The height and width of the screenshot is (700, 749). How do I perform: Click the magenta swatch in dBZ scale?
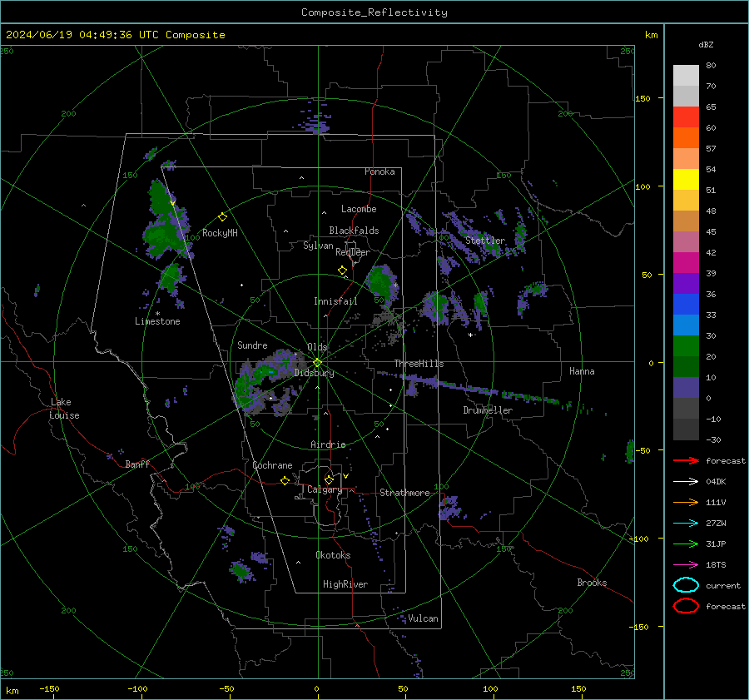pyautogui.click(x=686, y=263)
